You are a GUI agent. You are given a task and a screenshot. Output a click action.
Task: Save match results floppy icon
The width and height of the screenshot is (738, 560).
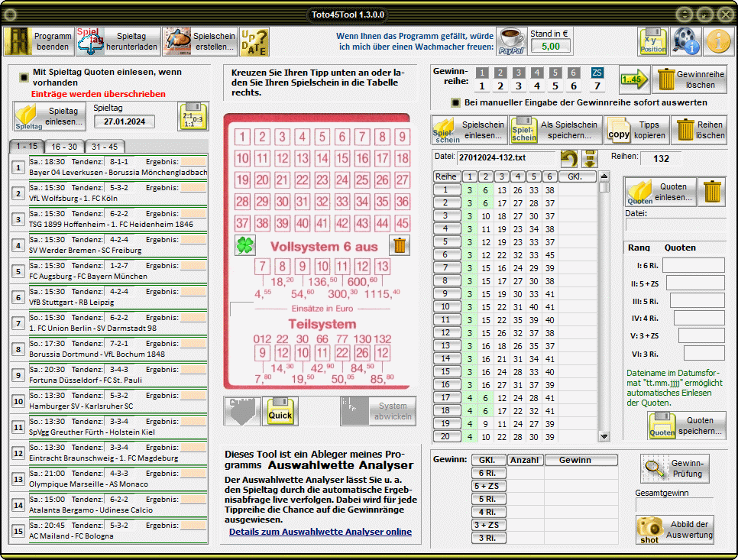pos(193,116)
